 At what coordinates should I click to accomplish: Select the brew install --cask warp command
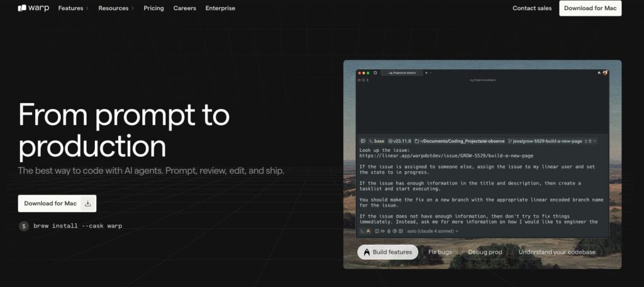click(77, 226)
